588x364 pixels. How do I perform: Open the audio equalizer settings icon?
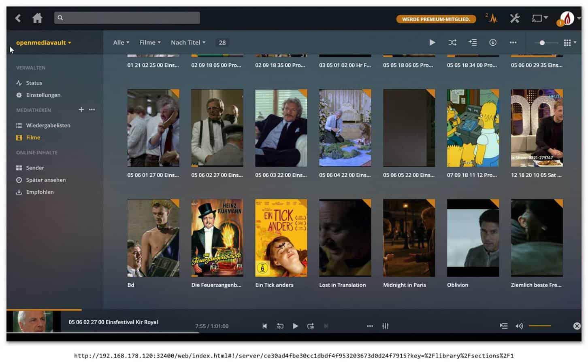point(385,326)
